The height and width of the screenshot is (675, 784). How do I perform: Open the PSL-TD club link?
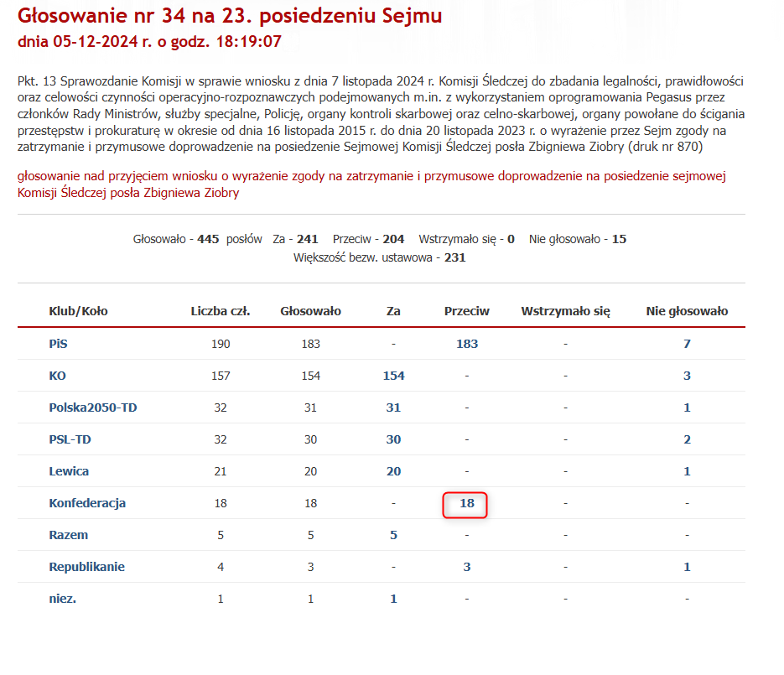click(x=70, y=439)
